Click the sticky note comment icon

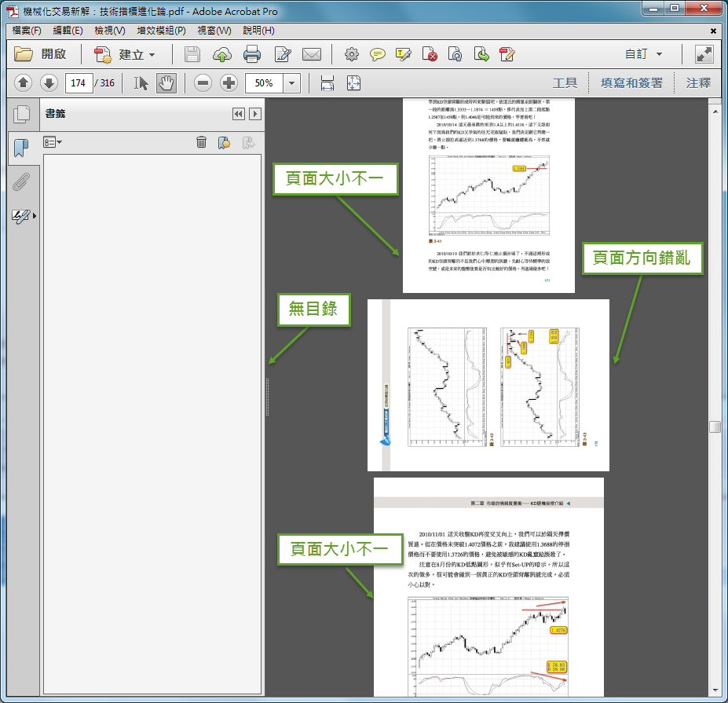click(378, 54)
